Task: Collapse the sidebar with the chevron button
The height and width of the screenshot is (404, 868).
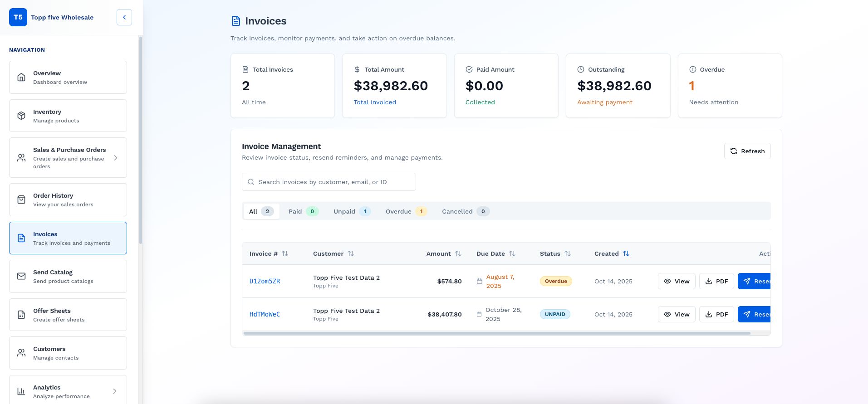Action: [124, 17]
